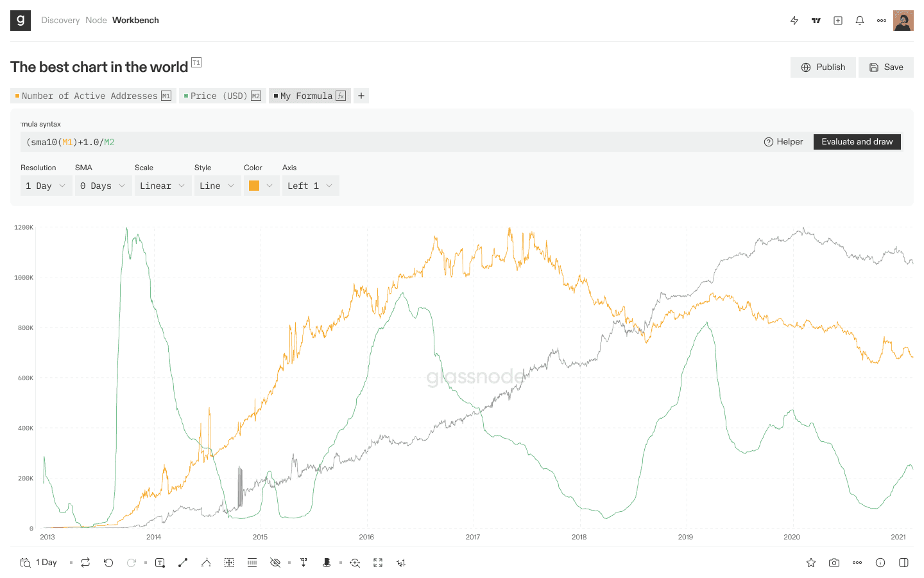Open notifications bell

[x=860, y=21]
